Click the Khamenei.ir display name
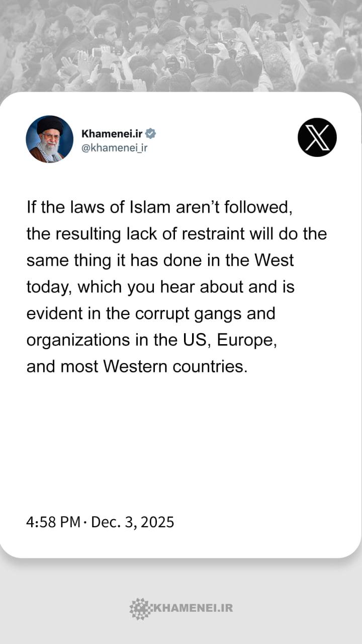The image size is (362, 644). 112,134
